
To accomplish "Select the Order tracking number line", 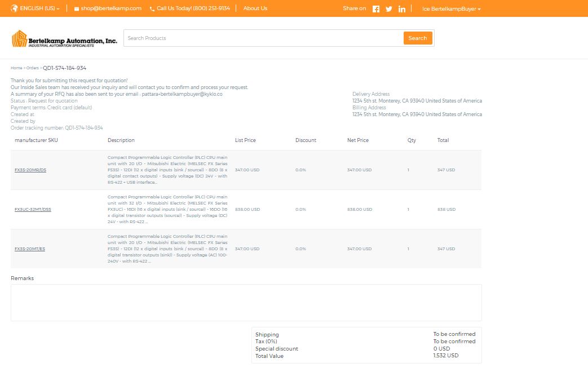I will coord(56,128).
